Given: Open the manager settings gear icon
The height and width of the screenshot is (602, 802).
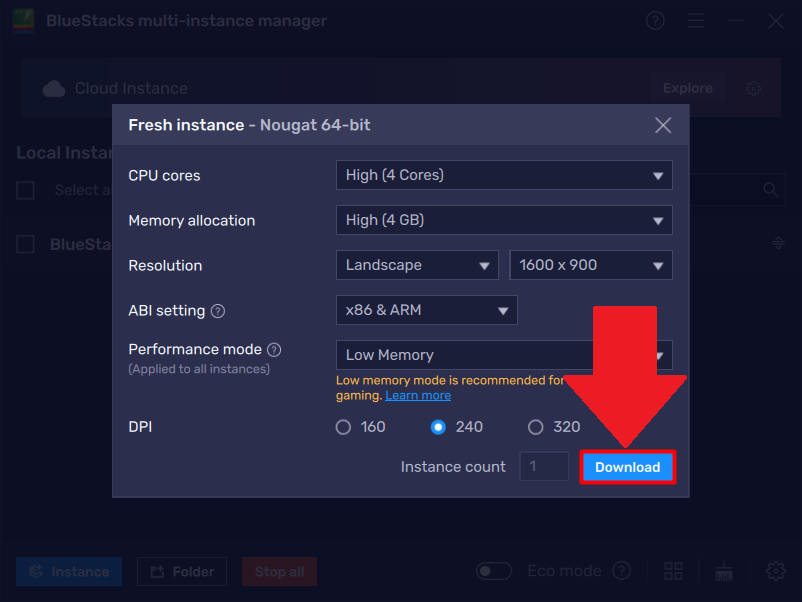Looking at the screenshot, I should coord(776,571).
